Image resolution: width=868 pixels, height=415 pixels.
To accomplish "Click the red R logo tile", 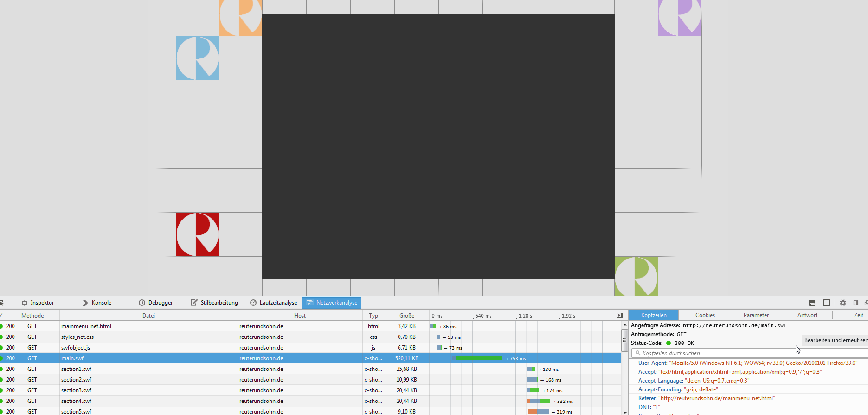I will click(198, 234).
